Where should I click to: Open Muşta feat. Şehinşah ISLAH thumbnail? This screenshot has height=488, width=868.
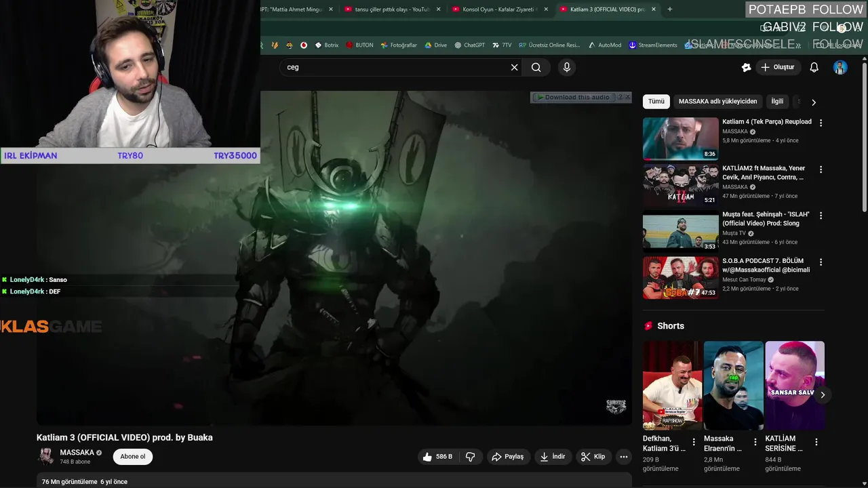click(680, 231)
